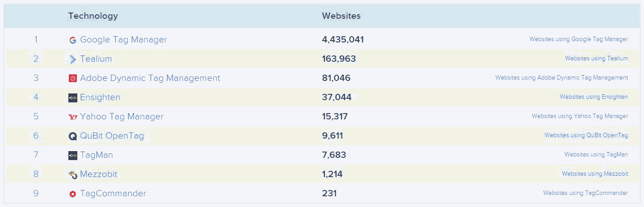644x207 pixels.
Task: Click the Adobe Dynamic Tag Management icon
Action: click(73, 78)
